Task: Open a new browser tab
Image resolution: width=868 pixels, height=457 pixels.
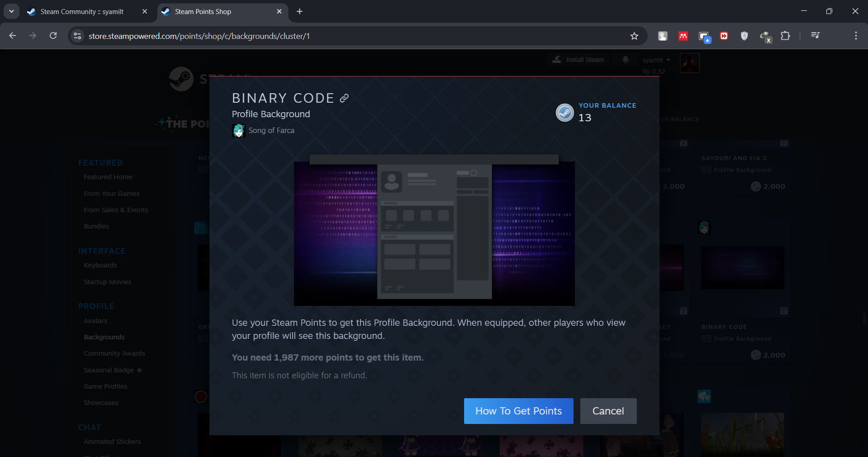Action: click(x=299, y=11)
